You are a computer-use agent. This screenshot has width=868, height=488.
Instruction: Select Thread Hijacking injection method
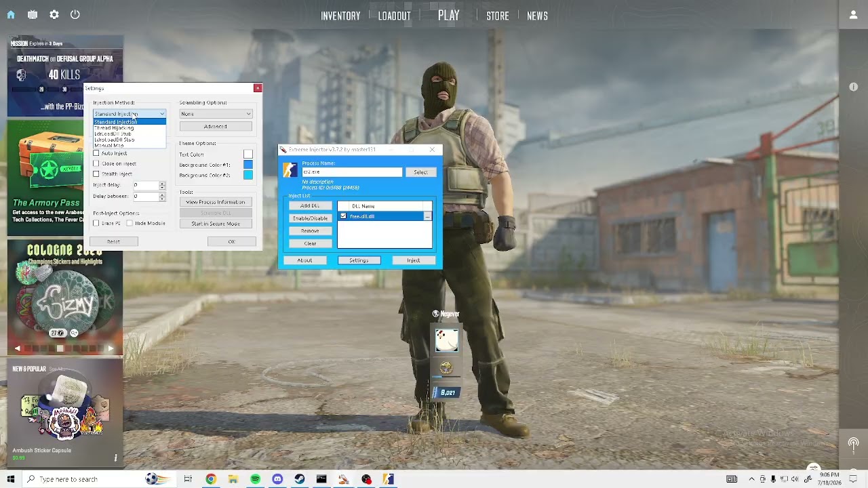(130, 128)
